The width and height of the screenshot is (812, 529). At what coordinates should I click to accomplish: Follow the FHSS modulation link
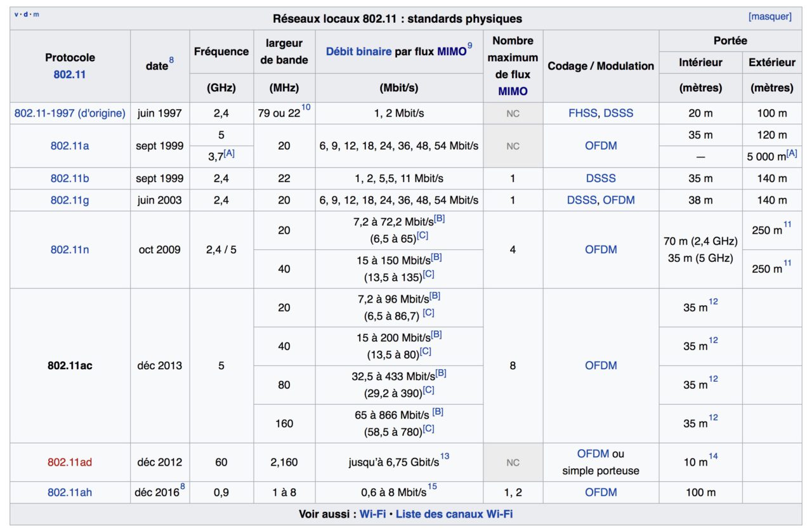583,114
